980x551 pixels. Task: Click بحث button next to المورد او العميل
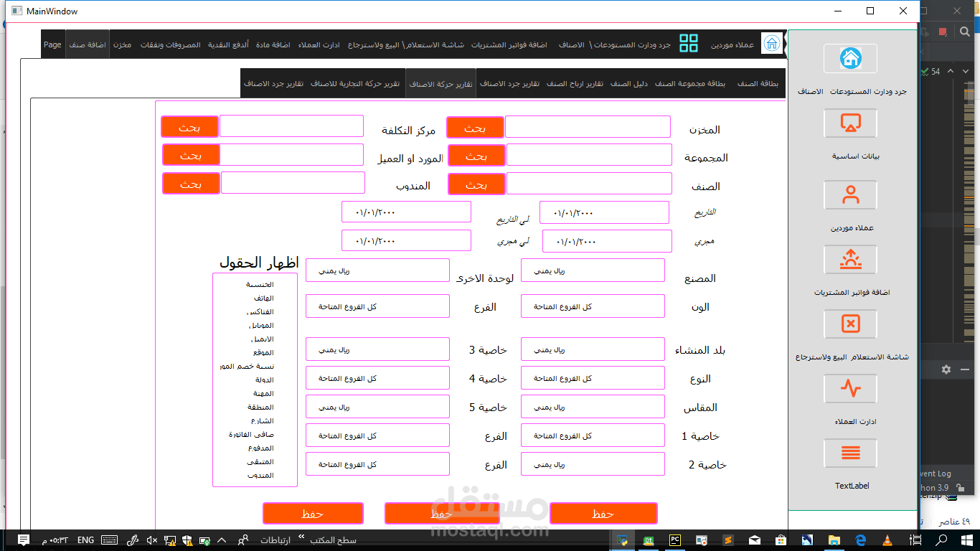pyautogui.click(x=191, y=154)
